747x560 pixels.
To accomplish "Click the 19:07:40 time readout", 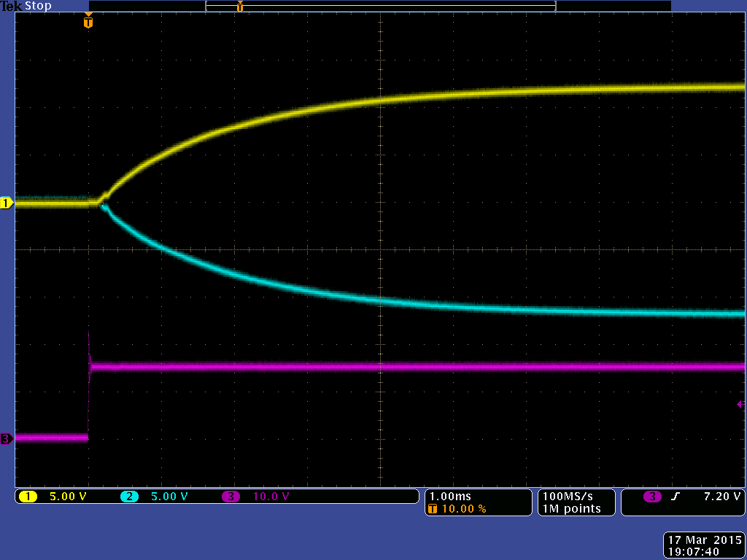I will pyautogui.click(x=694, y=552).
